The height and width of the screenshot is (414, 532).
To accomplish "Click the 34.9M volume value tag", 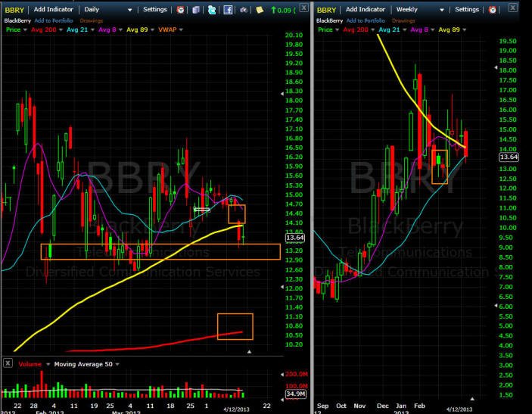I will click(x=296, y=394).
